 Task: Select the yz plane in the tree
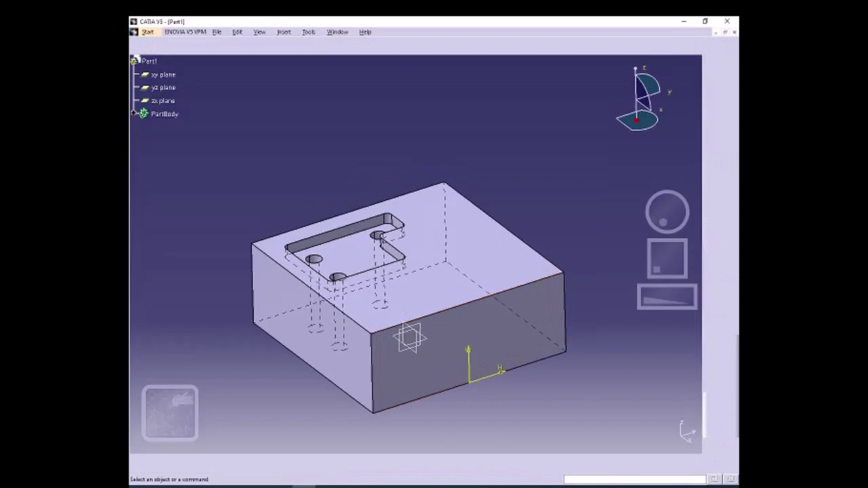tap(163, 87)
